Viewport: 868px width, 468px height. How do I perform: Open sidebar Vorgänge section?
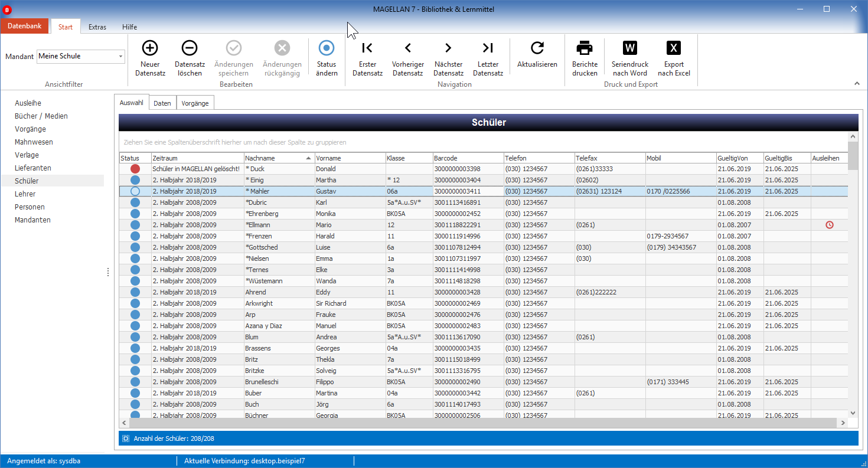click(x=30, y=129)
